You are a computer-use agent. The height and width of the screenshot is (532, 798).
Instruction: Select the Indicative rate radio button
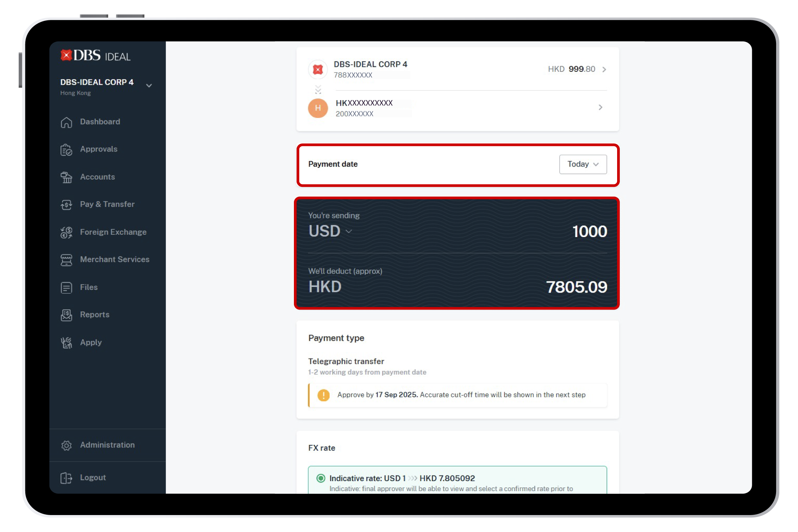coord(321,478)
